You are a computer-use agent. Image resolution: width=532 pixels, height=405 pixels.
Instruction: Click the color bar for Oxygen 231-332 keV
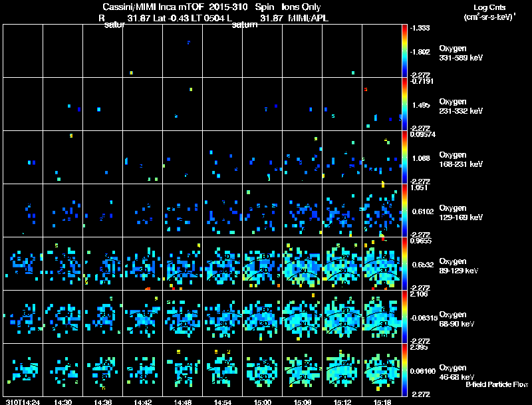pos(404,104)
